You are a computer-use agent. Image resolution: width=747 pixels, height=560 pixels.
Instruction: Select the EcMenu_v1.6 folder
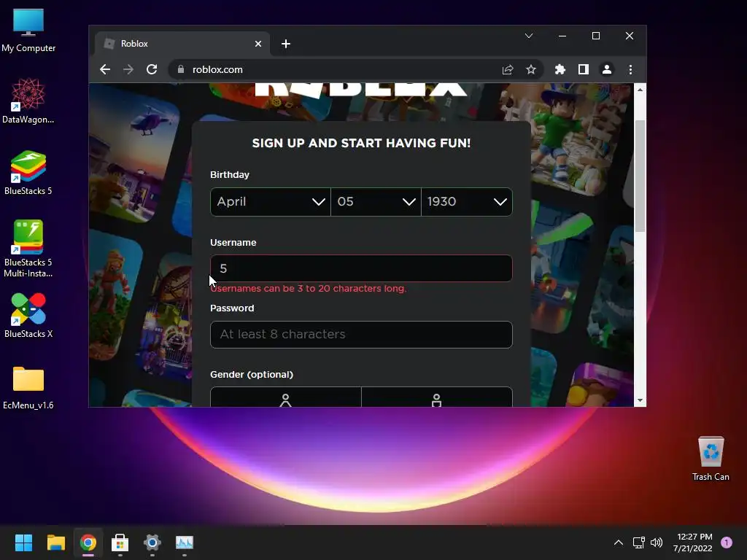[x=28, y=388]
